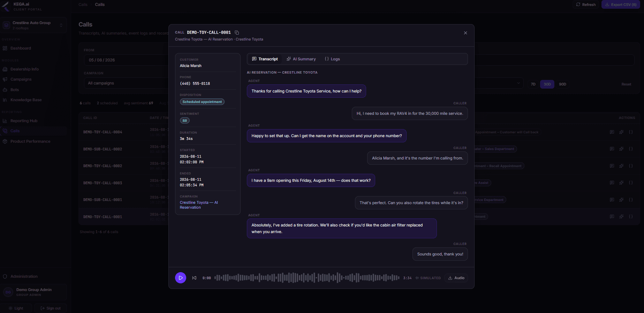This screenshot has height=313, width=644.
Task: Open AI summary for row DEMO-TOY-CALL-0004
Action: coord(621,132)
